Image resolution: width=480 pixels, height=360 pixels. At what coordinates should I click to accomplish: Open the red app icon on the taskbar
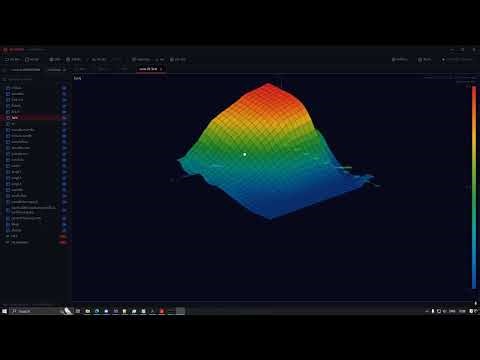coord(162,311)
